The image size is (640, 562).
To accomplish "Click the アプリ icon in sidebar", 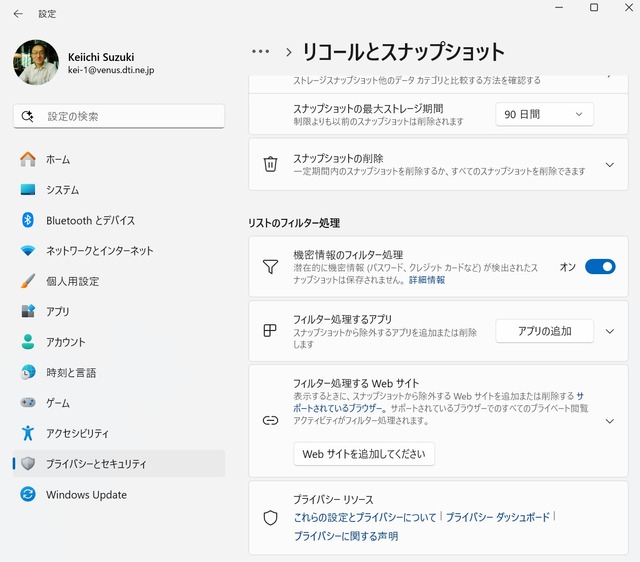I will (28, 311).
